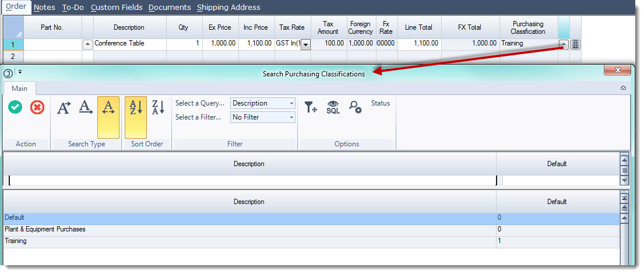Click the Purchasing Classfication column header
Screen dimensions: 644x274
point(529,27)
